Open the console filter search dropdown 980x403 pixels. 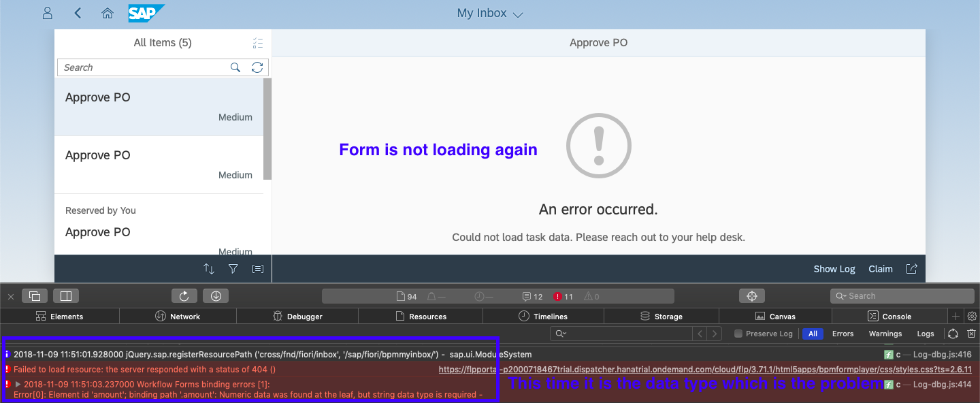[x=560, y=334]
